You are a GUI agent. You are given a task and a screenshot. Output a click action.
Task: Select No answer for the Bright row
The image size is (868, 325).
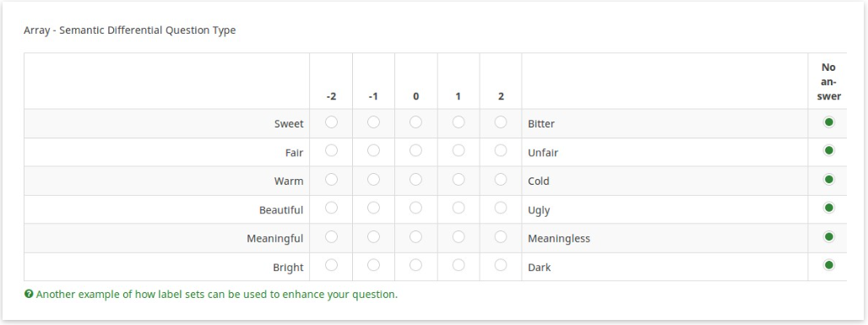point(828,265)
